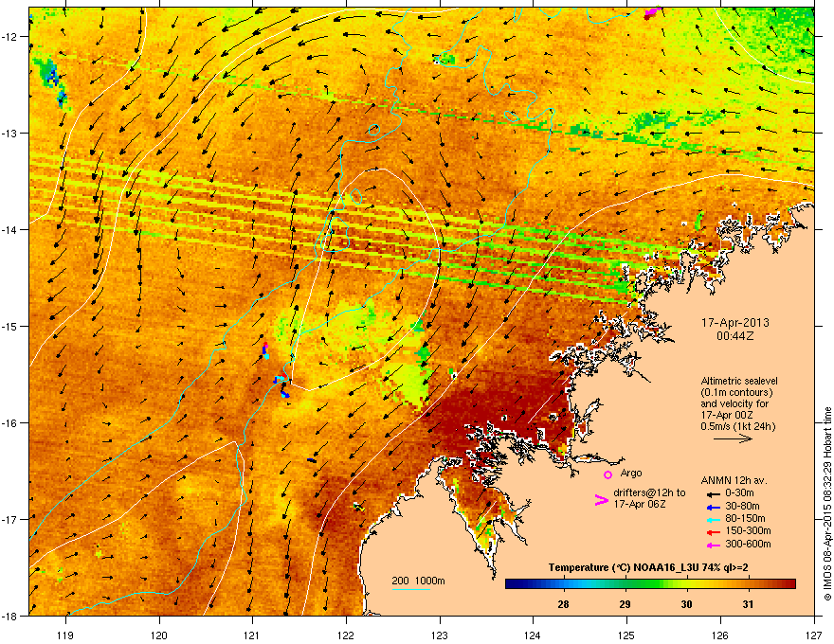834x644 pixels.
Task: Select the blue 30-80m arrow symbol
Action: pos(713,508)
